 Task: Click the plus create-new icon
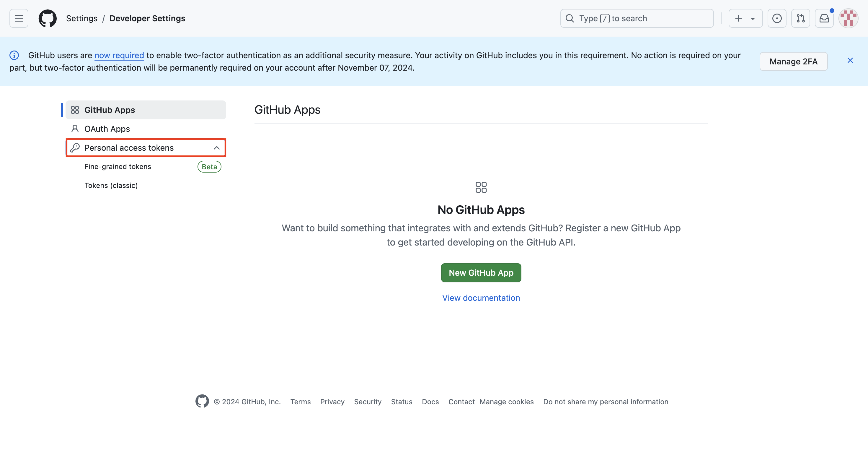coord(738,18)
